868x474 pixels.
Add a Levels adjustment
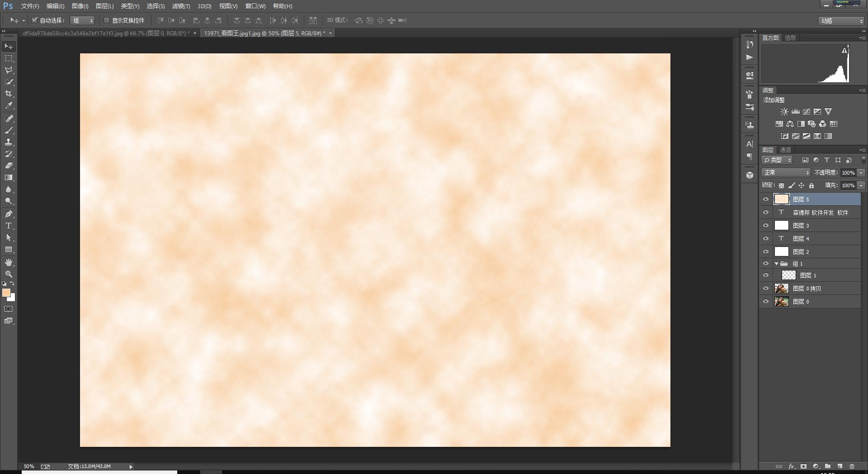point(795,112)
